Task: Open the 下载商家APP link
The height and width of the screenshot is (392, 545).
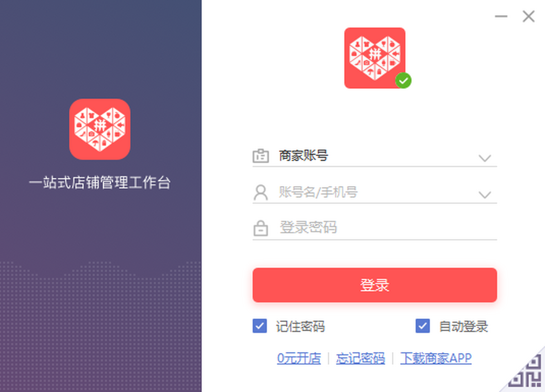Action: coord(436,358)
